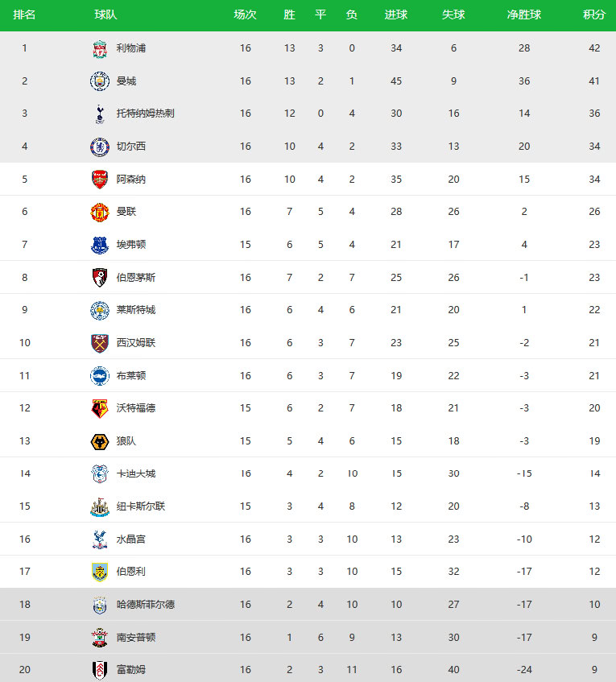Click the Chelsea club badge
616x682 pixels.
pyautogui.click(x=99, y=147)
